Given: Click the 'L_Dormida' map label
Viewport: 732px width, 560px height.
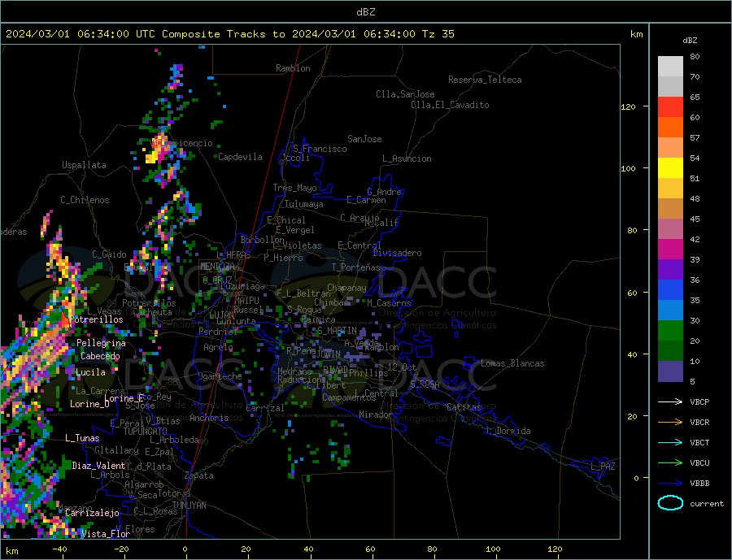Looking at the screenshot, I should coord(509,431).
